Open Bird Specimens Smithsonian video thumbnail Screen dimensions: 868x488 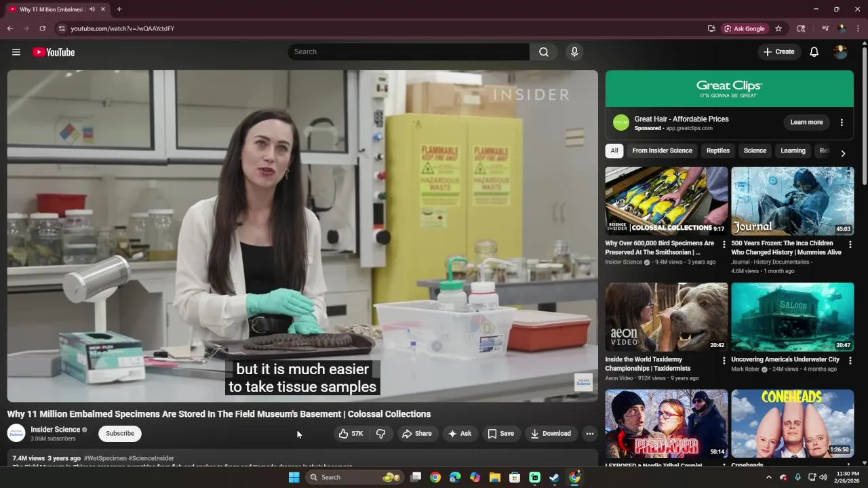(x=667, y=201)
